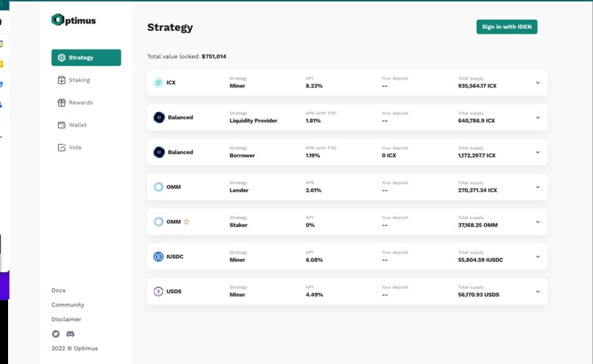Image resolution: width=593 pixels, height=364 pixels.
Task: Click the USDS token icon
Action: [x=158, y=291]
